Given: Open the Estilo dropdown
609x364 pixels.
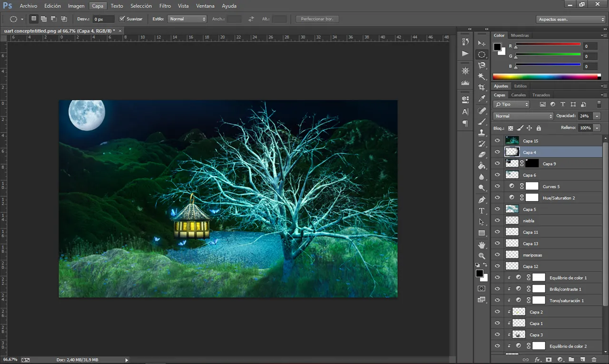Looking at the screenshot, I should (187, 19).
